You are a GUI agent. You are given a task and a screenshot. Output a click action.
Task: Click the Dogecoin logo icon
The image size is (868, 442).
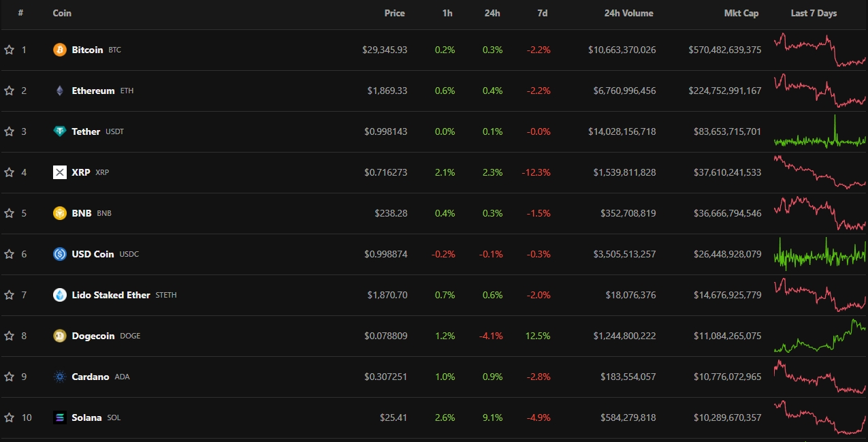60,336
